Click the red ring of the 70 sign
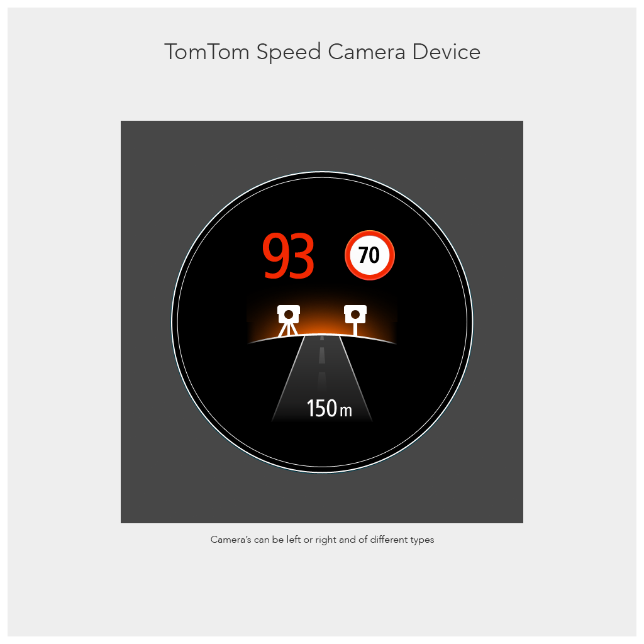The image size is (644, 644). pyautogui.click(x=370, y=233)
